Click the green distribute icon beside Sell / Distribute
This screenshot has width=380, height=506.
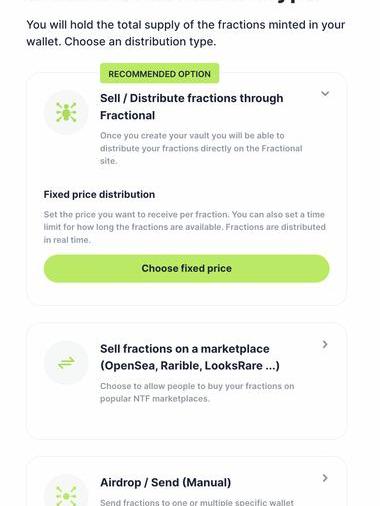[x=66, y=112]
